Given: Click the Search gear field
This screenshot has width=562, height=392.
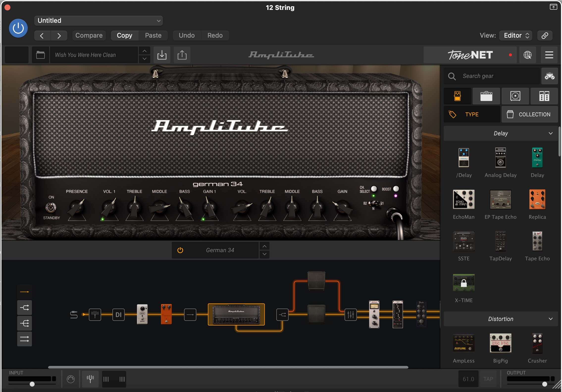Looking at the screenshot, I should pyautogui.click(x=492, y=76).
